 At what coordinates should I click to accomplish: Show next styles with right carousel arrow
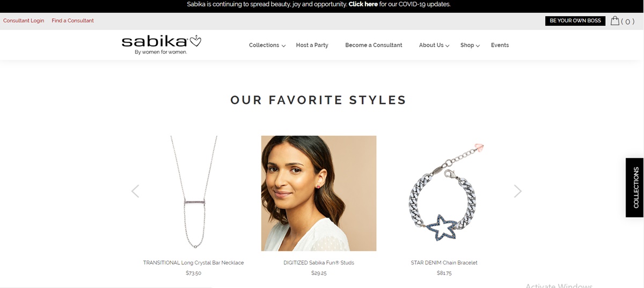[517, 191]
